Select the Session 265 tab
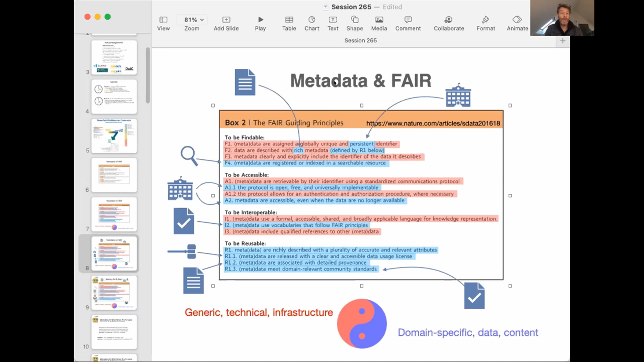The width and height of the screenshot is (644, 362). pyautogui.click(x=360, y=40)
